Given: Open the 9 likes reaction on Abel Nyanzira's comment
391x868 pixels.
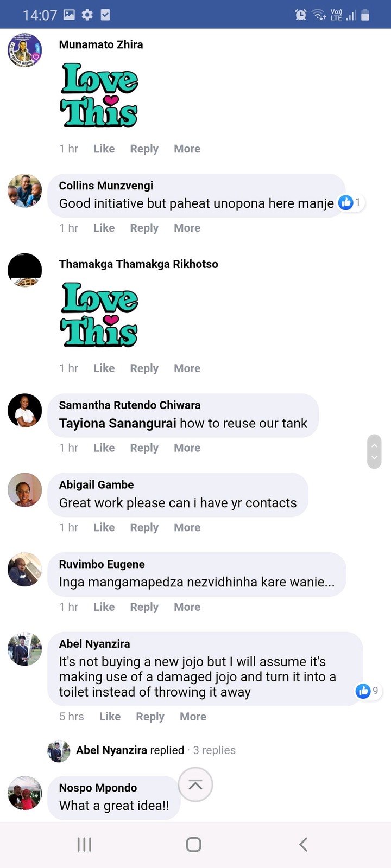Looking at the screenshot, I should (368, 691).
